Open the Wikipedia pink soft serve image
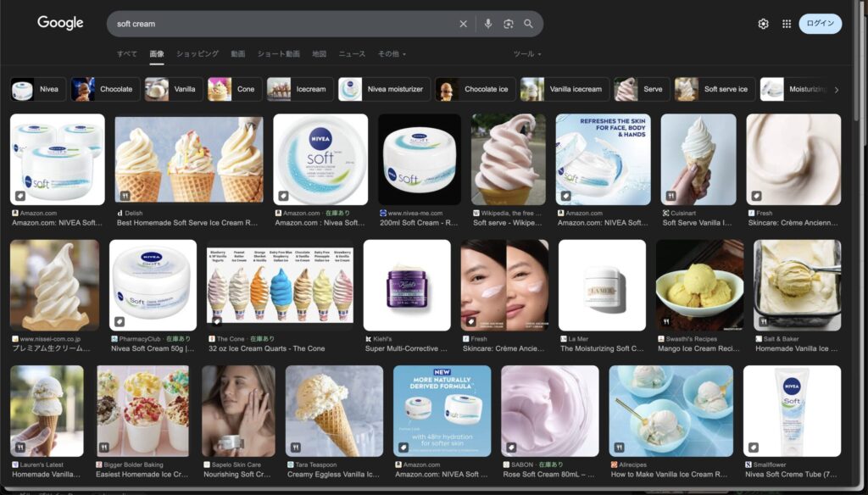Screen dimensions: 868x495 click(509, 159)
